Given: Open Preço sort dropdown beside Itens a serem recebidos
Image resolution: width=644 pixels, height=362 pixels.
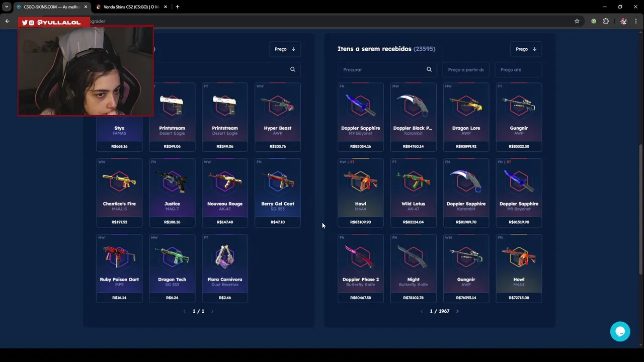Looking at the screenshot, I should point(526,49).
